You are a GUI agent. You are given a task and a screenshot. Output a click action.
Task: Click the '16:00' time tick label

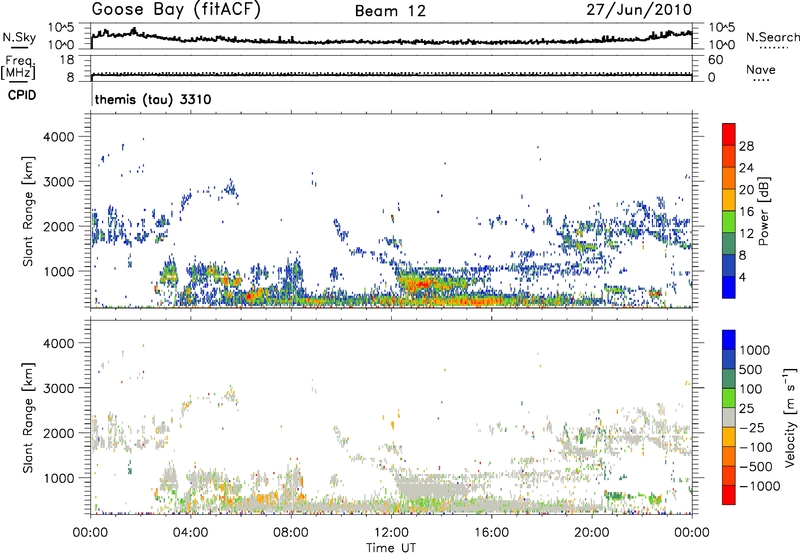click(x=491, y=533)
